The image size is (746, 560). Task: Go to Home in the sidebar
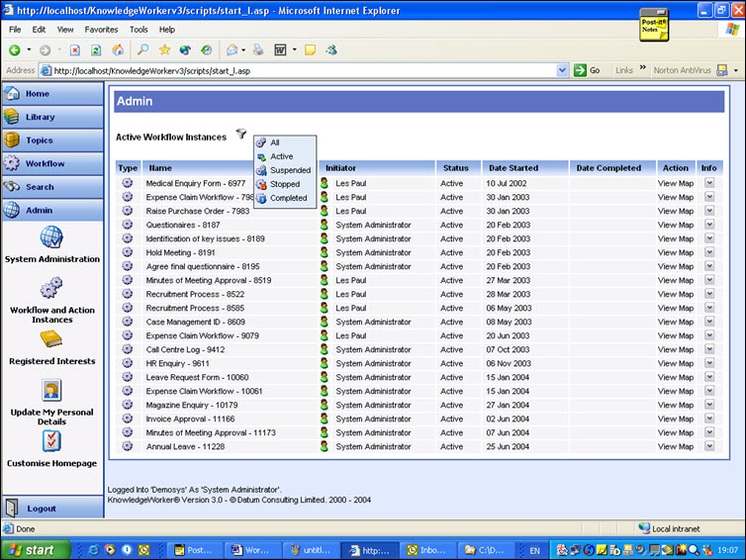[x=52, y=94]
